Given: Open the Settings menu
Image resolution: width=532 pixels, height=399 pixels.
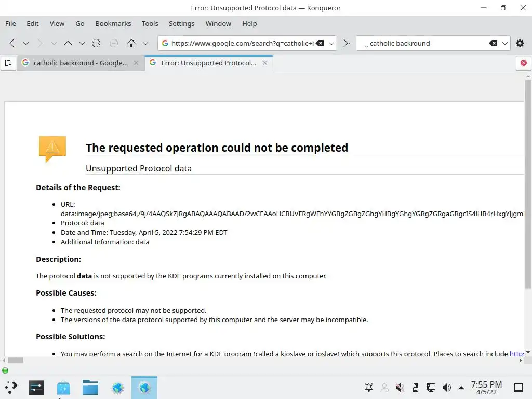Looking at the screenshot, I should [181, 24].
